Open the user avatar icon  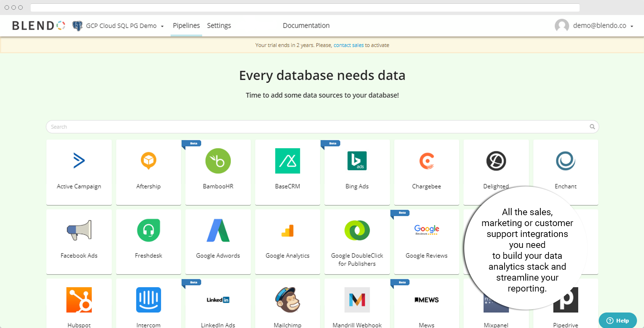pos(562,26)
